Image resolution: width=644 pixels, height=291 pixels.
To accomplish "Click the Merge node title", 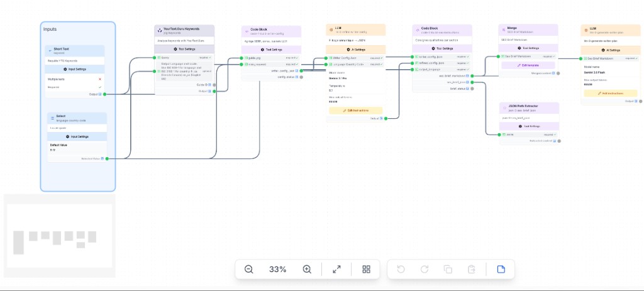I will pos(512,28).
